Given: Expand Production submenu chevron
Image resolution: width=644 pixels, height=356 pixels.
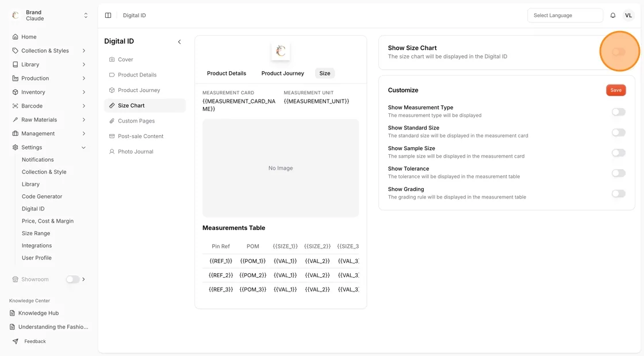Looking at the screenshot, I should pos(84,78).
